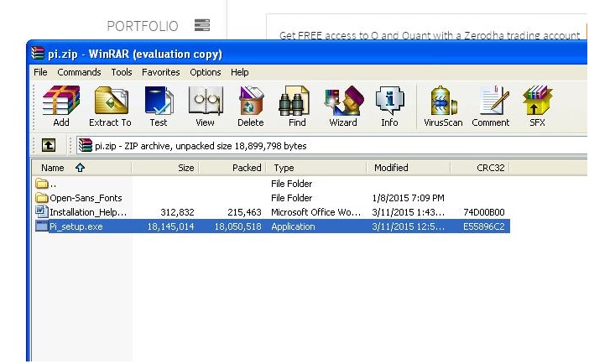Viewport: 589px width, 364px height.
Task: Click the PORTFOLIO link in background page
Action: pos(143,26)
